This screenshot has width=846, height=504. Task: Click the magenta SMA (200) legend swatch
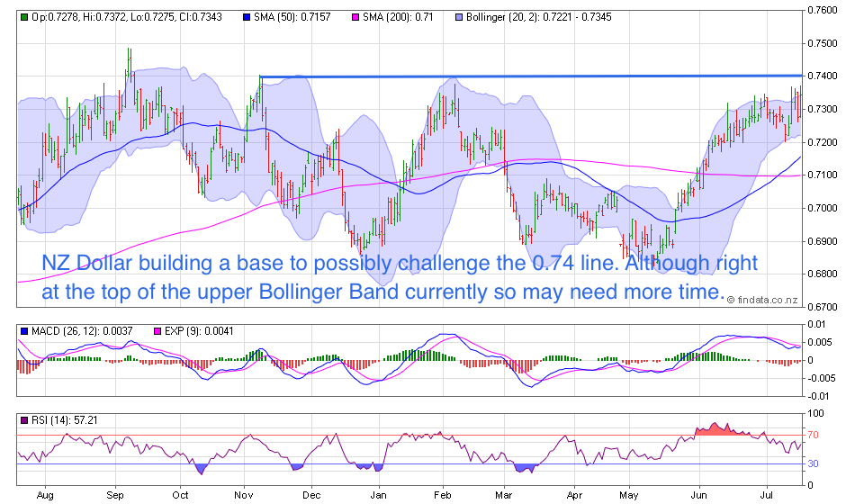pos(355,17)
